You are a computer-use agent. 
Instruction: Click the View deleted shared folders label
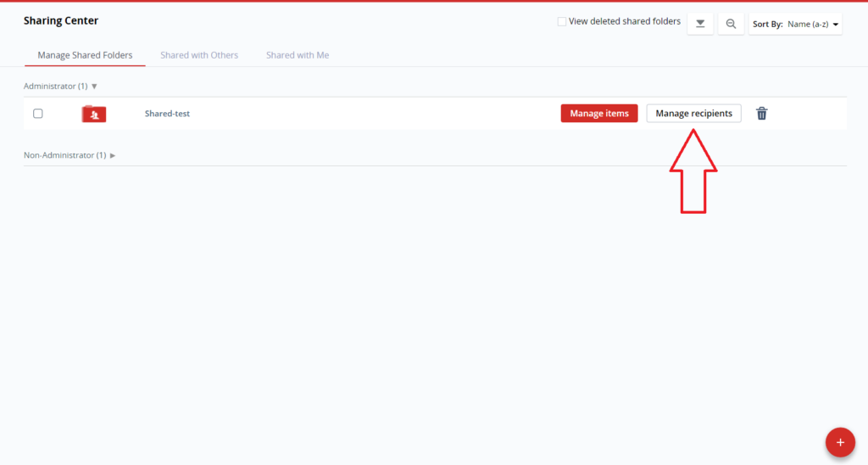[x=625, y=22]
